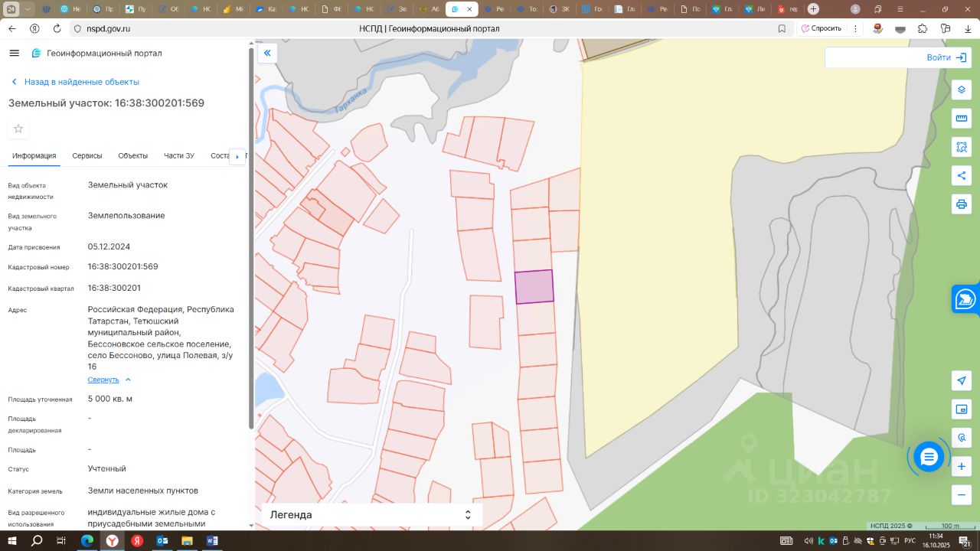The image size is (980, 551).
Task: Click Назад в найденные объекты link
Action: [x=75, y=82]
